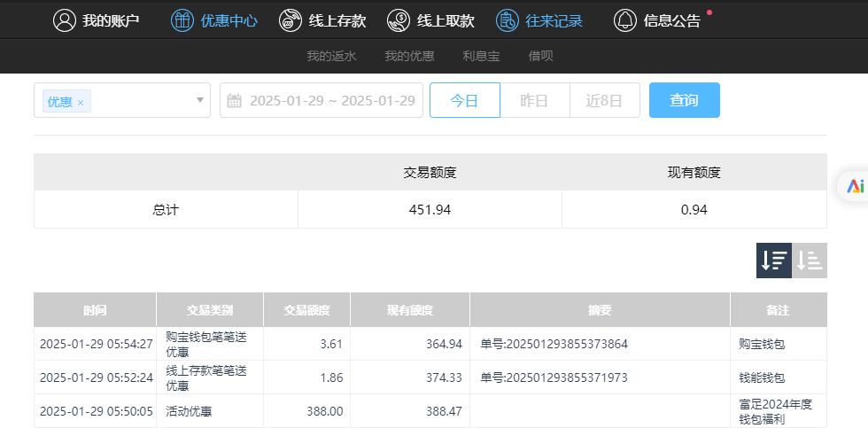The image size is (868, 428).
Task: Click the 线上取款 withdrawal icon
Action: pyautogui.click(x=400, y=20)
